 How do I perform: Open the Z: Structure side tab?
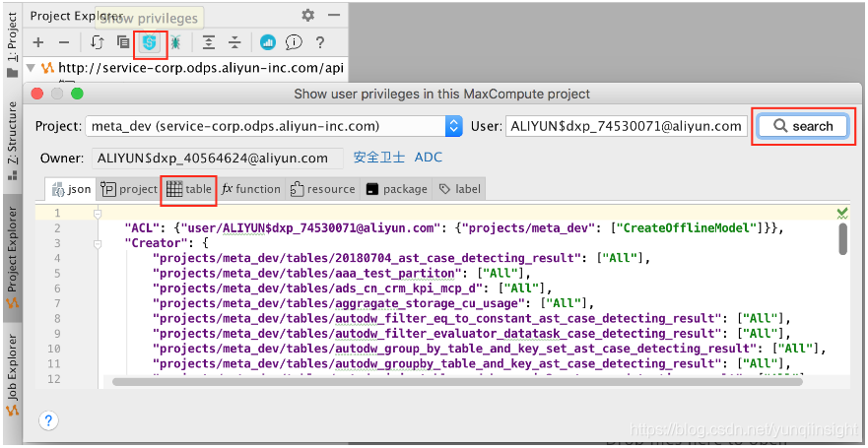tap(12, 141)
